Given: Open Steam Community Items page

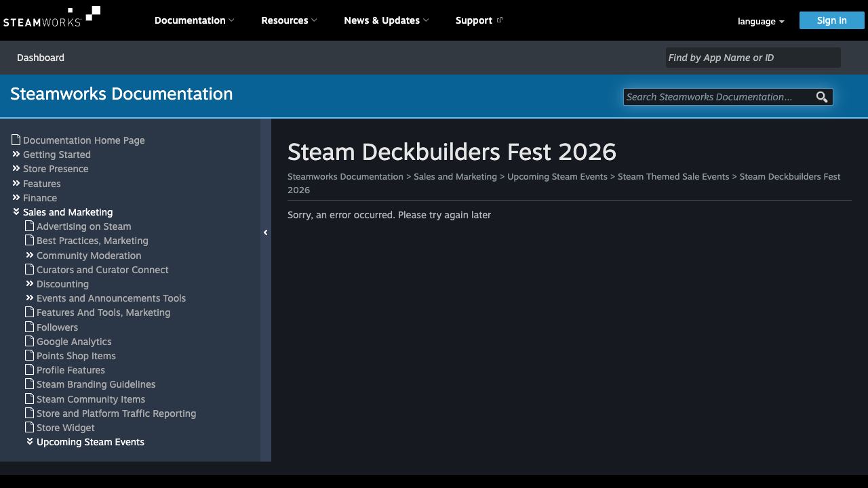Looking at the screenshot, I should point(91,399).
